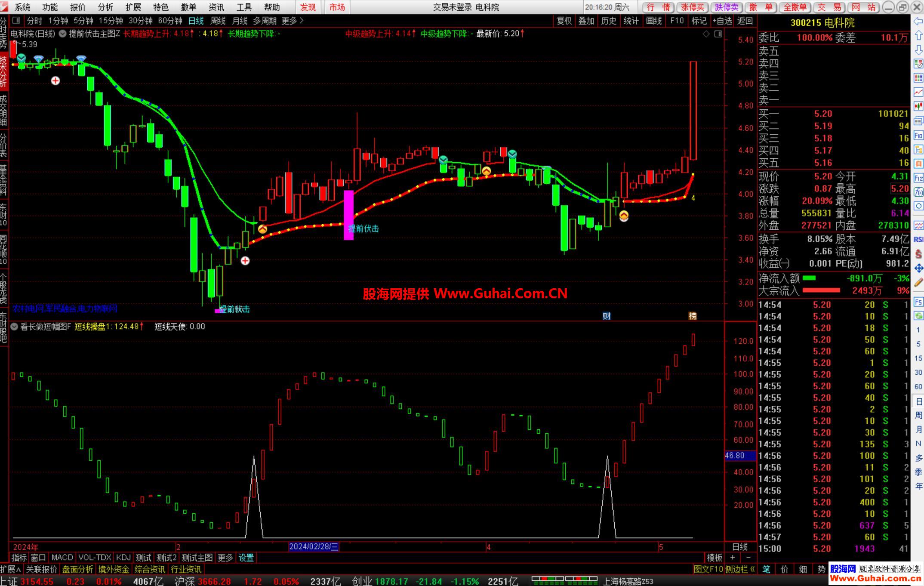Toggle the 看长做短幅图F indicator circle button
The image size is (924, 586).
pyautogui.click(x=14, y=327)
